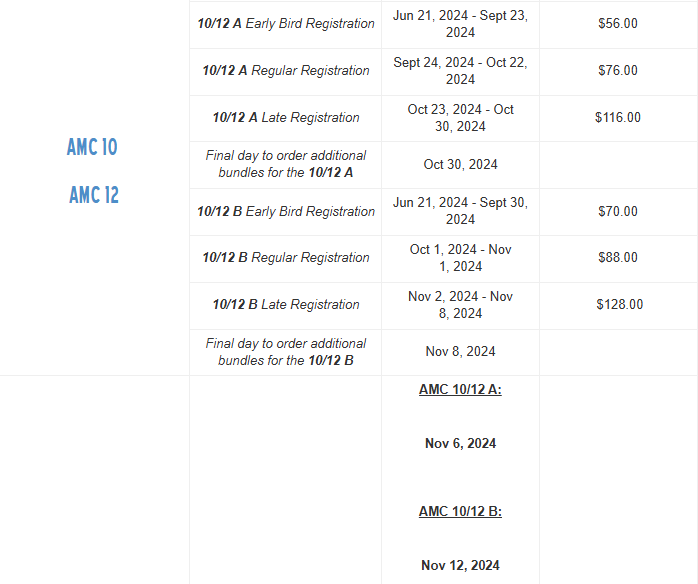698x584 pixels.
Task: Open the AMC 12 link
Action: pos(93,195)
